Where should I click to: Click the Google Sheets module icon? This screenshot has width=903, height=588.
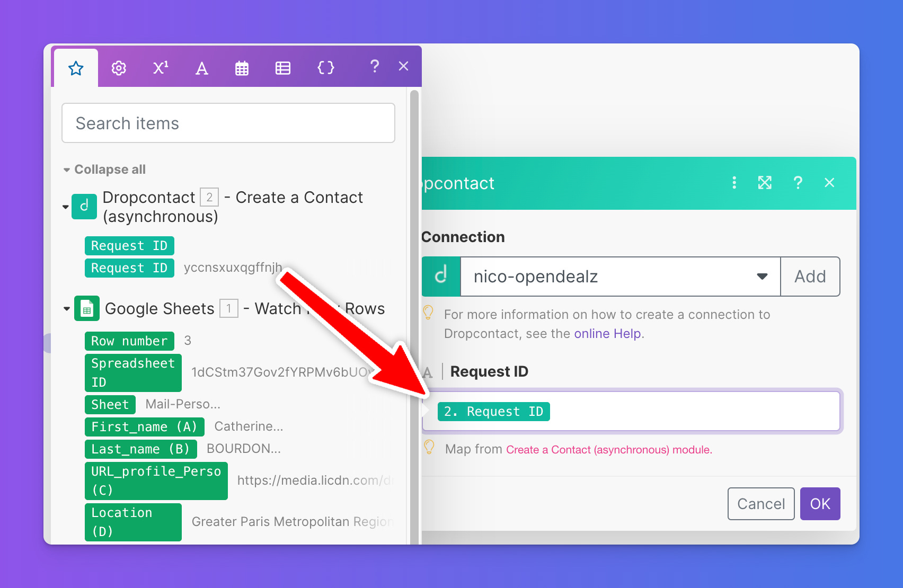tap(87, 308)
